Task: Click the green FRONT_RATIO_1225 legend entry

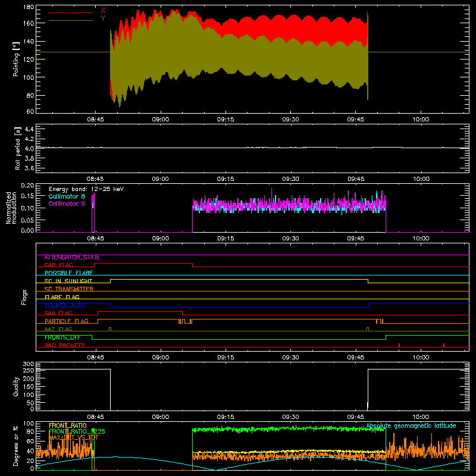Action: [77, 431]
